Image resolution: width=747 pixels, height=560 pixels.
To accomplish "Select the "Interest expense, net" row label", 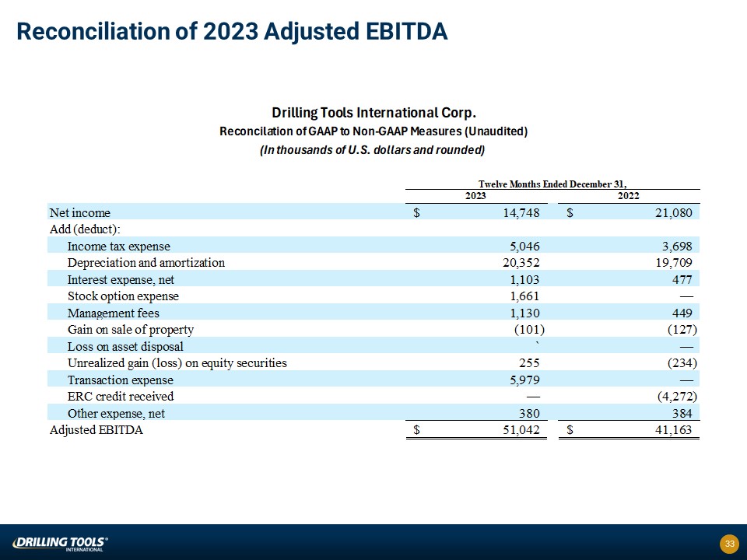I will point(121,279).
